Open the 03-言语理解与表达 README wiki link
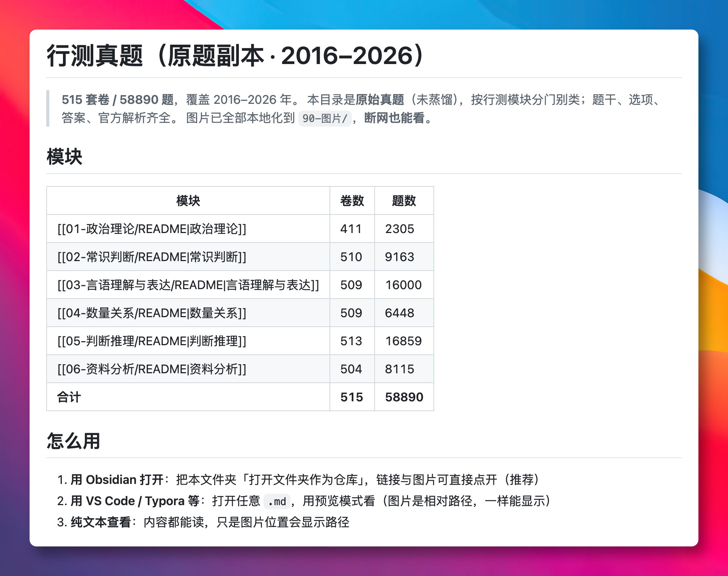728x576 pixels. tap(188, 285)
